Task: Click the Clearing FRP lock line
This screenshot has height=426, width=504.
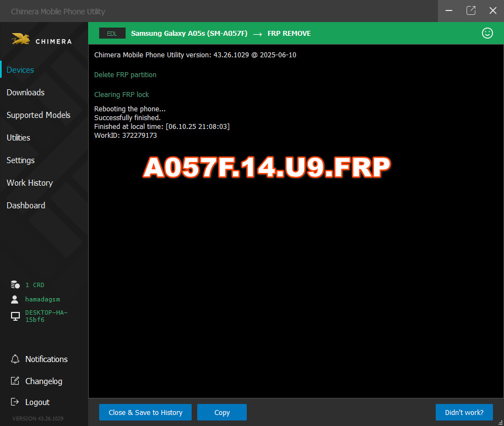Action: pos(122,95)
